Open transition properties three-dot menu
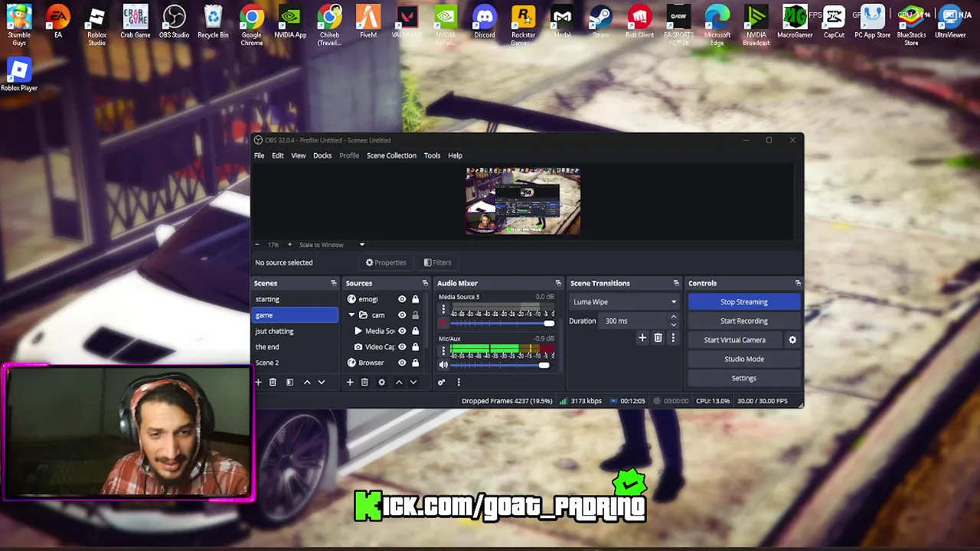Screen dimensions: 980x551 tap(673, 337)
